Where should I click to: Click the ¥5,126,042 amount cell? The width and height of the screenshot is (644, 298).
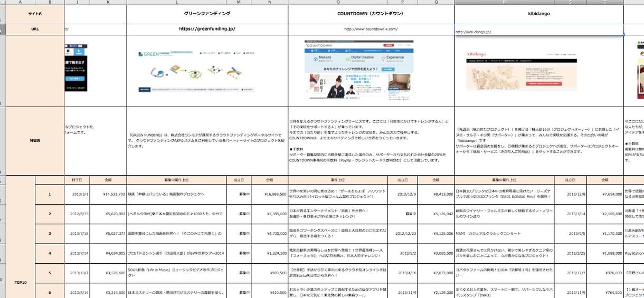click(436, 214)
